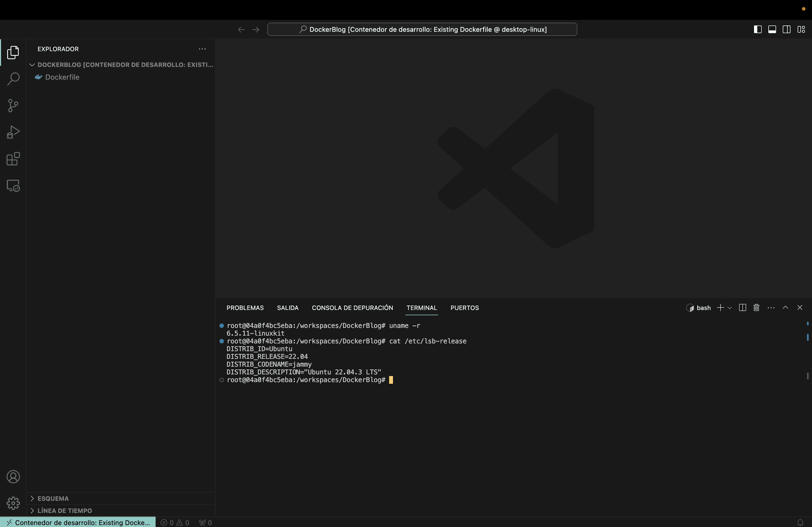The width and height of the screenshot is (812, 527).
Task: Switch to the PROBLEMAS tab
Action: click(x=245, y=308)
